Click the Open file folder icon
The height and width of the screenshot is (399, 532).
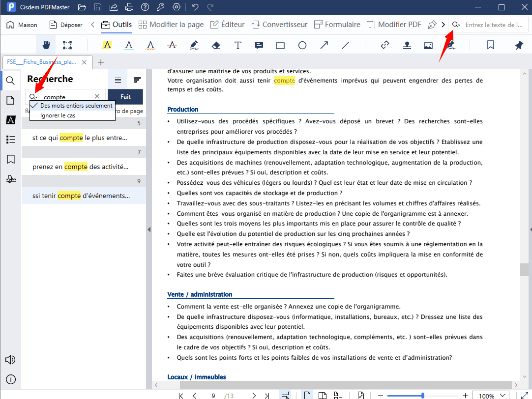coord(82,7)
